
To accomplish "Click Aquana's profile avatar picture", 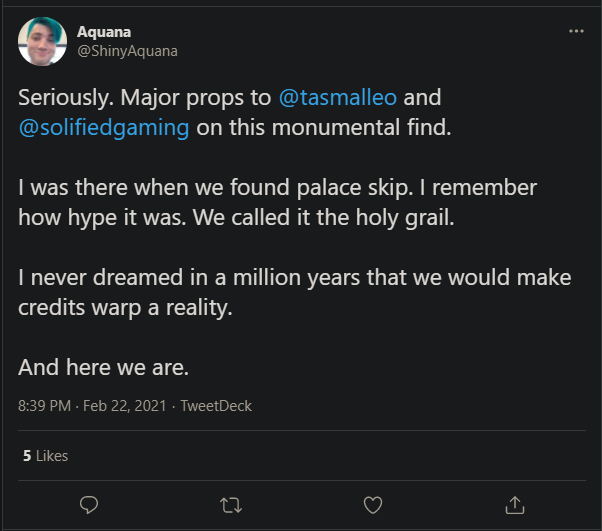I will (42, 41).
